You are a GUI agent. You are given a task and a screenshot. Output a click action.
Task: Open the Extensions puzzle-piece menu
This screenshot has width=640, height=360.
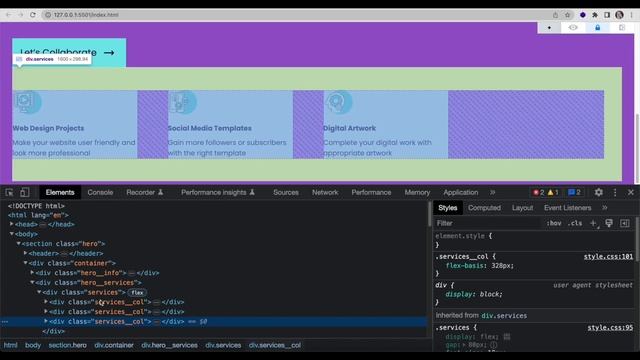[595, 15]
